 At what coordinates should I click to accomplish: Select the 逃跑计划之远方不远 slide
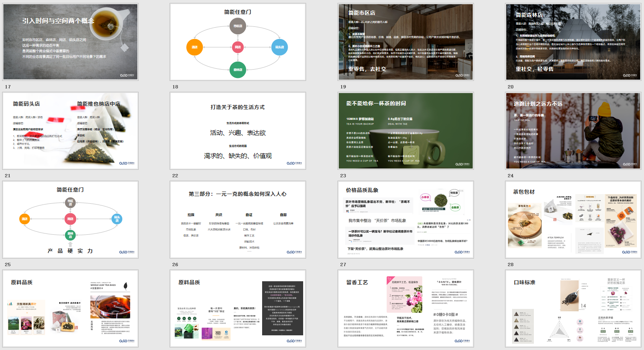(x=573, y=131)
